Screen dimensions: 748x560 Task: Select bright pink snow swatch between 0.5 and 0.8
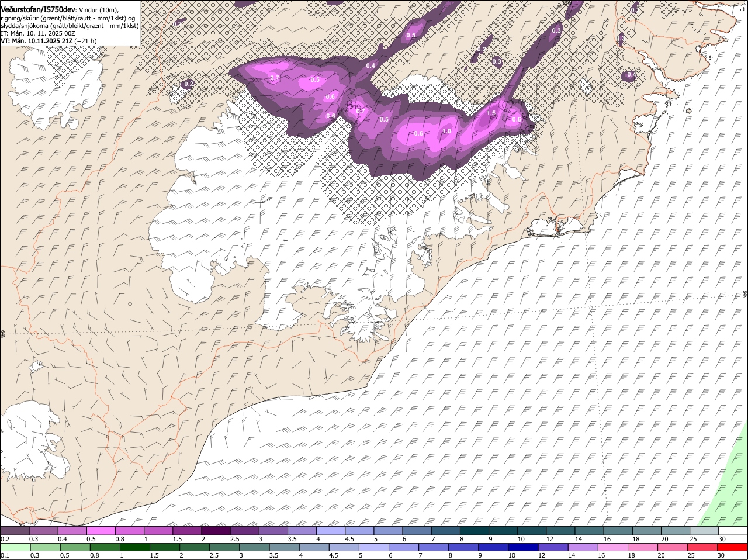coord(101,531)
